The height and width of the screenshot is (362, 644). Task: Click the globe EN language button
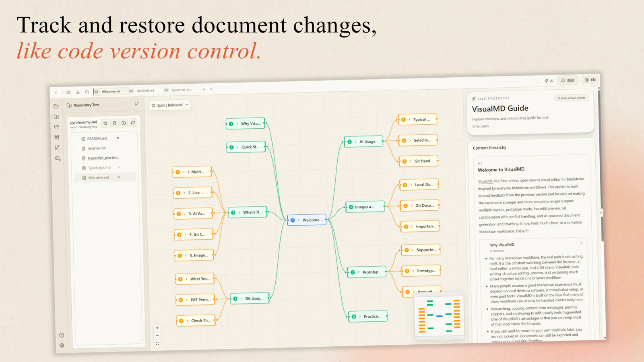(x=590, y=80)
